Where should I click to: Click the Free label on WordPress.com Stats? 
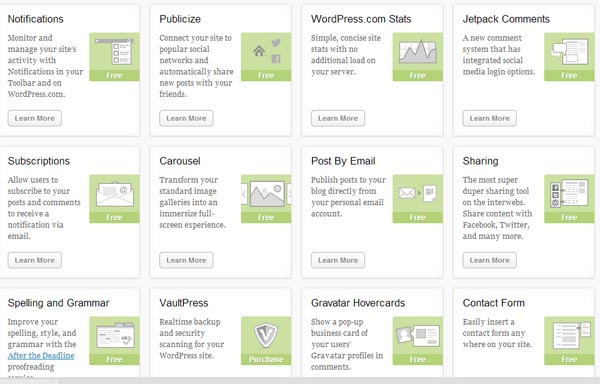(x=417, y=75)
